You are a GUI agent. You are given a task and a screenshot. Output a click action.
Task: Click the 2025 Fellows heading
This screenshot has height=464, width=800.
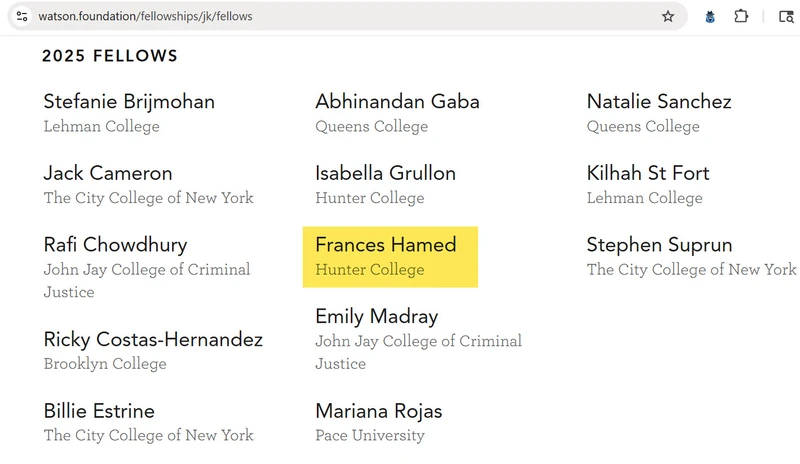(110, 57)
